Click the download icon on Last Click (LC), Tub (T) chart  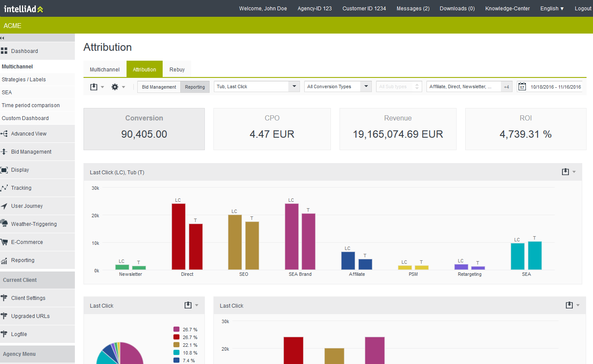coord(565,172)
